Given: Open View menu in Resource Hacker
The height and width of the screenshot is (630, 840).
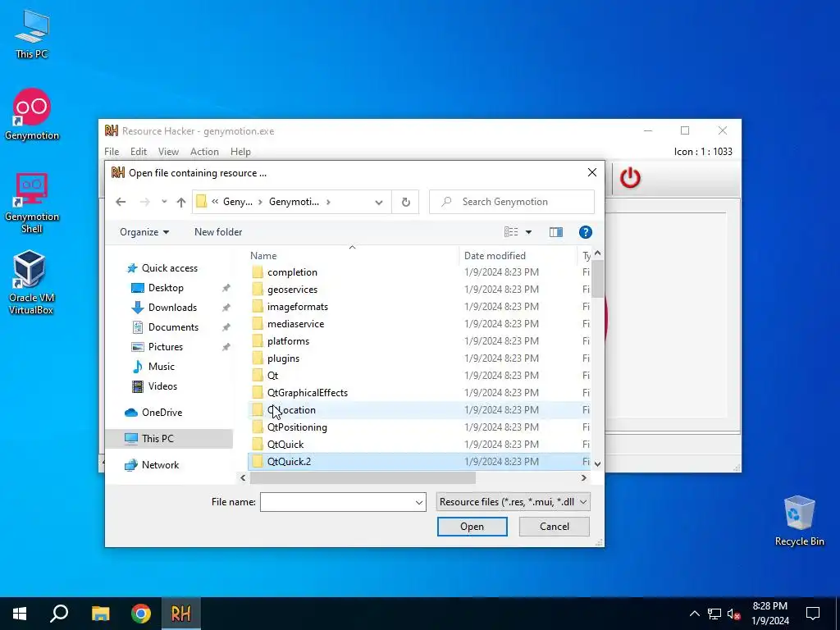Looking at the screenshot, I should [x=168, y=152].
